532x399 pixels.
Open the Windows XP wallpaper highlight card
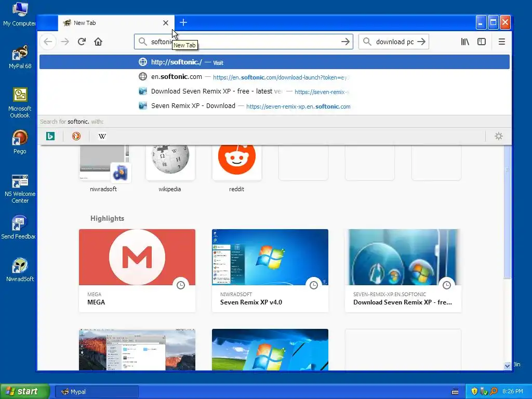click(x=270, y=350)
